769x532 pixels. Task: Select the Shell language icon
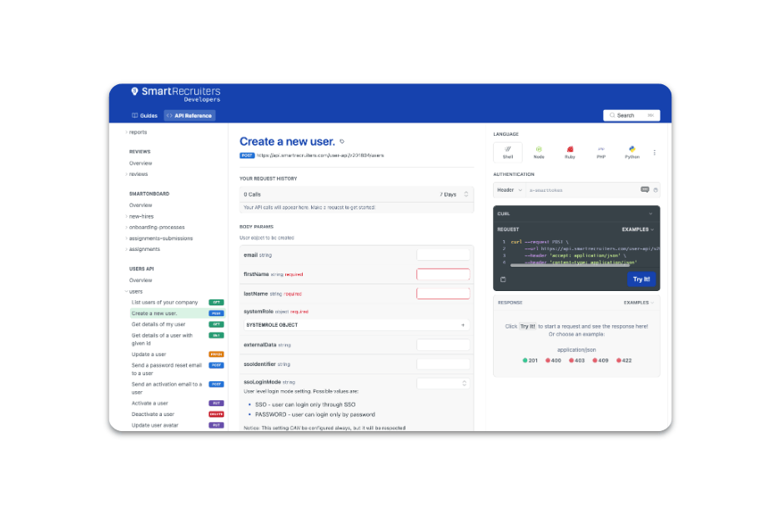(x=508, y=152)
